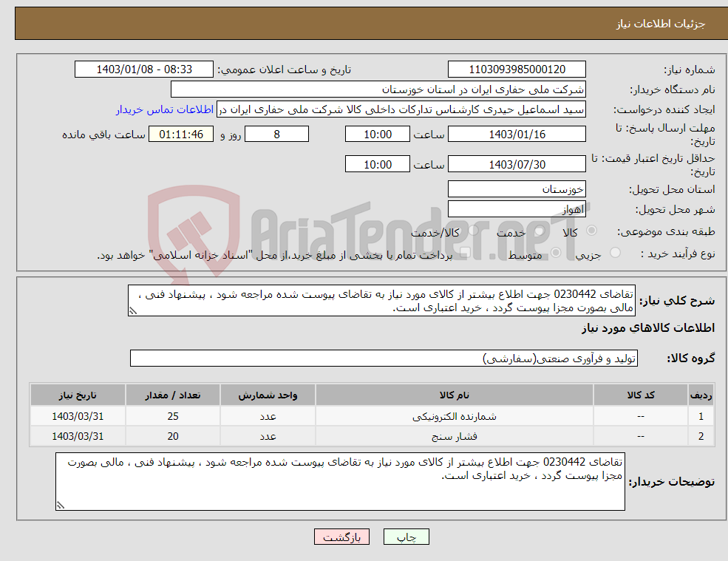Click the delivery city field اهواز
The height and width of the screenshot is (561, 728).
(517, 209)
